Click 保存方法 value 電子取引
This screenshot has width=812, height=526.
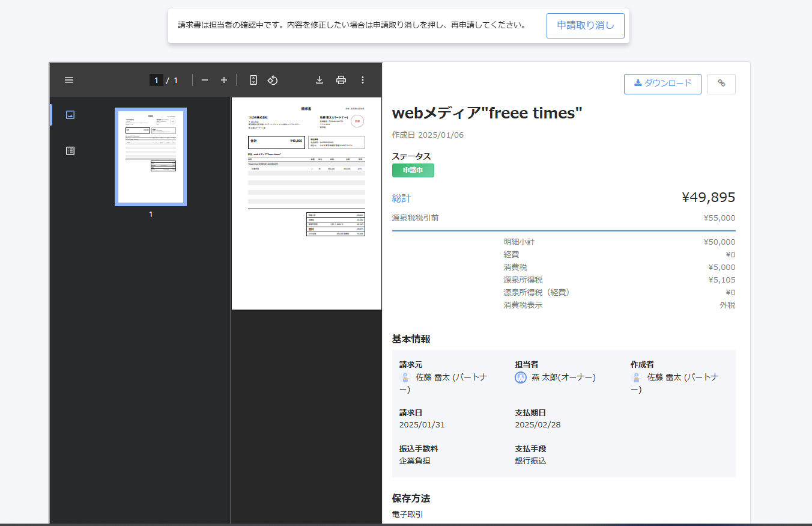coord(408,515)
